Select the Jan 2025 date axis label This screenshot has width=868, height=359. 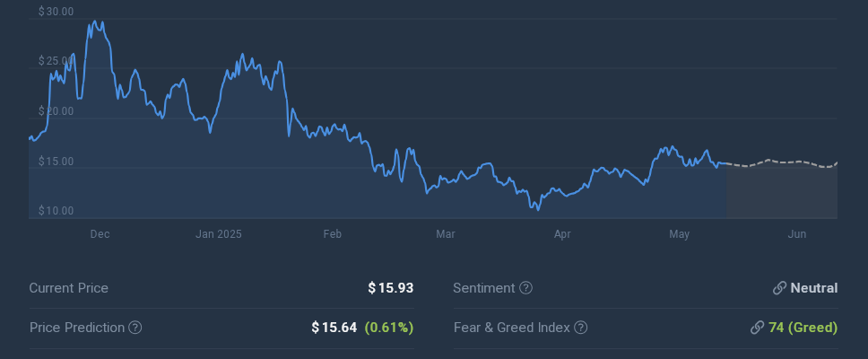click(219, 234)
